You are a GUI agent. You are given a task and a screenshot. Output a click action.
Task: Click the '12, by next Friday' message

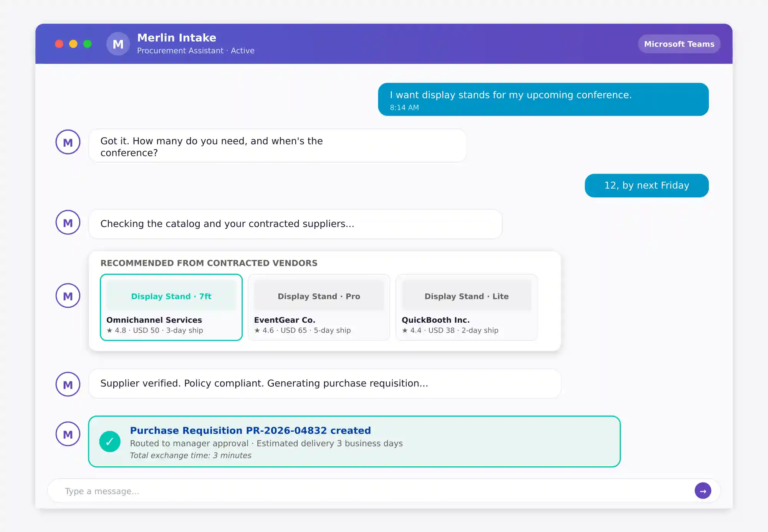(647, 186)
